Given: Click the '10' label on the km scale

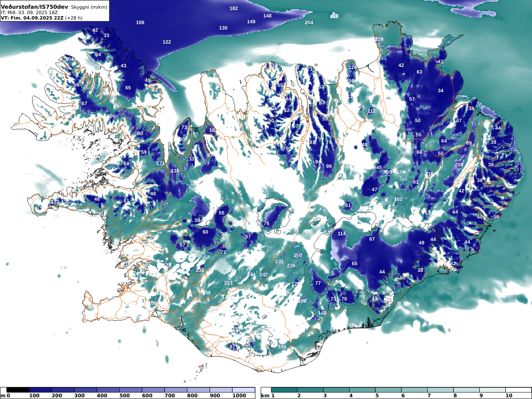Looking at the screenshot, I should (509, 396).
